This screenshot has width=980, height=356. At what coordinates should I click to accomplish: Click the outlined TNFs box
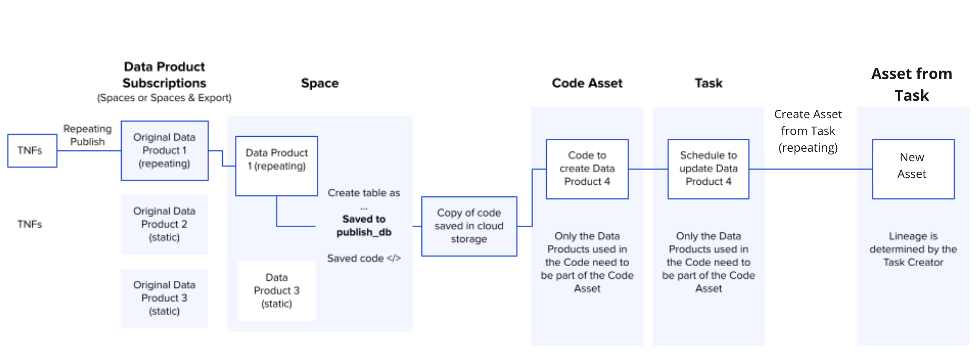[x=32, y=150]
